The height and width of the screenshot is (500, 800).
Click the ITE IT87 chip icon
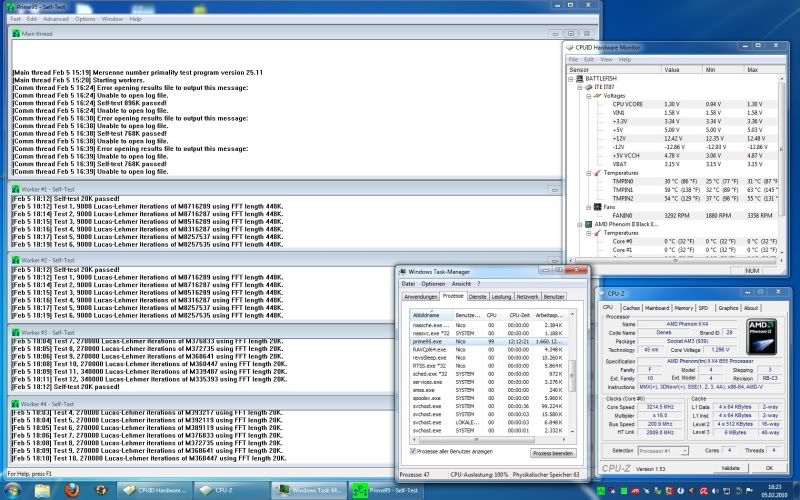click(589, 87)
